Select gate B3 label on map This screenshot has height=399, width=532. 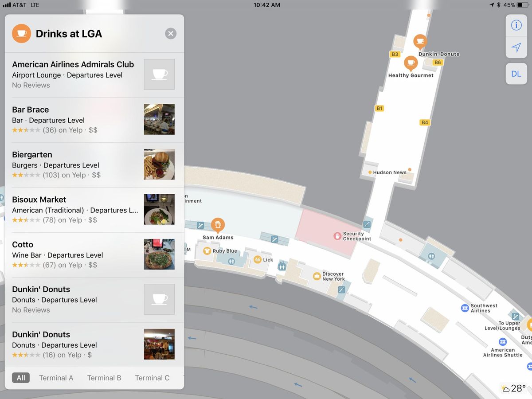point(395,55)
